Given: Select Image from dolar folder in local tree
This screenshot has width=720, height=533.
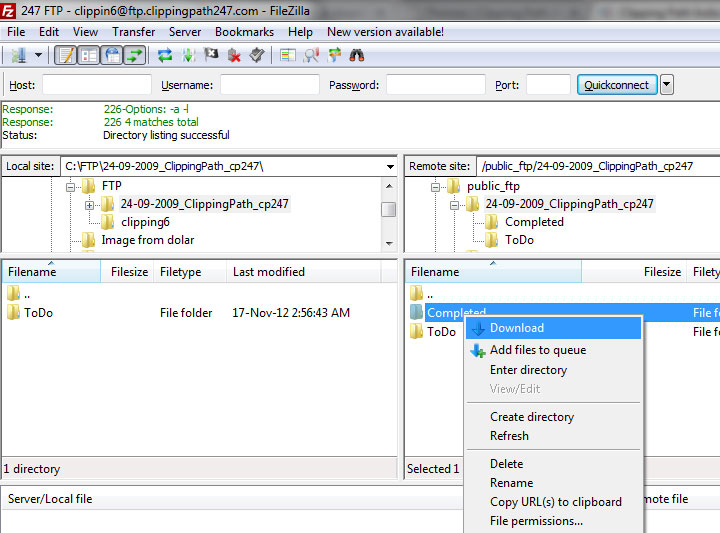Looking at the screenshot, I should point(148,240).
